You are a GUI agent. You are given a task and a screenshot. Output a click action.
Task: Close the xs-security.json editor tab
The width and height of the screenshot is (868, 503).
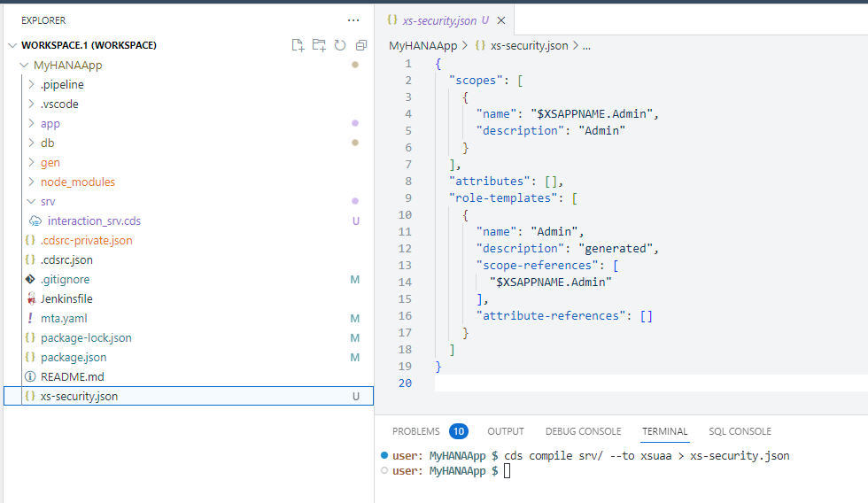click(501, 20)
